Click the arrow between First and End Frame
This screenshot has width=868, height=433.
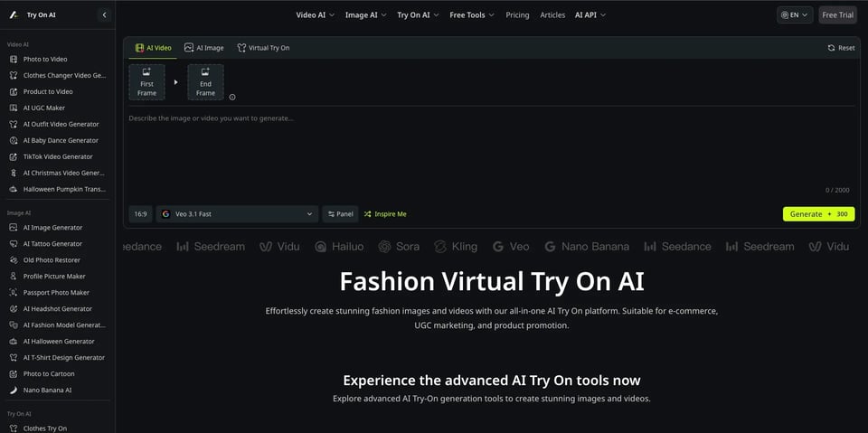click(176, 82)
